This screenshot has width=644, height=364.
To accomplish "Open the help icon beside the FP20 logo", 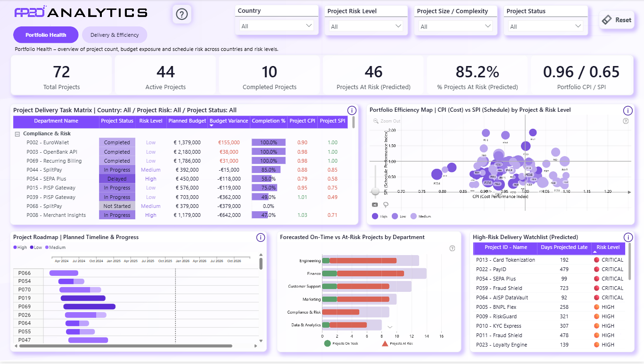I will point(182,14).
